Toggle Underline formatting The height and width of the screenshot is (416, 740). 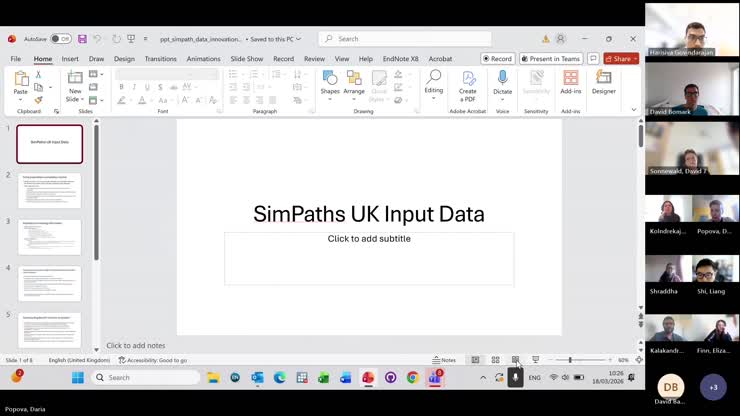(147, 87)
